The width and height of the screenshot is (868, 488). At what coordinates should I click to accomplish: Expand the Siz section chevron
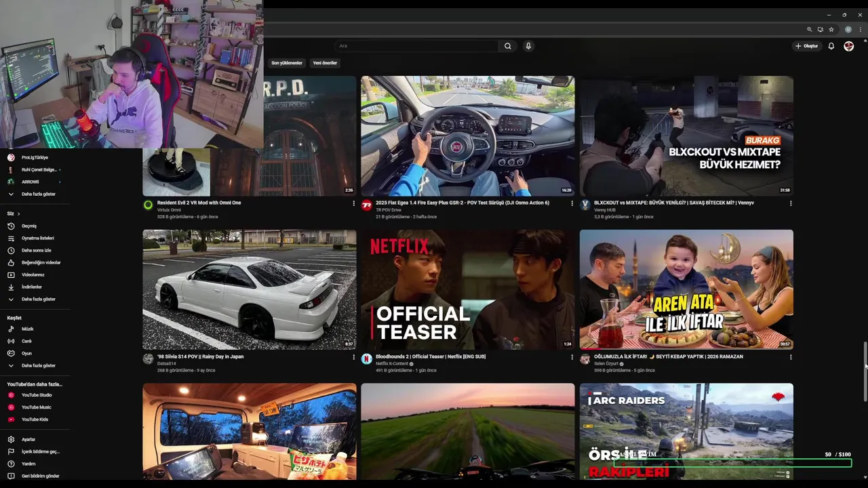pyautogui.click(x=18, y=213)
